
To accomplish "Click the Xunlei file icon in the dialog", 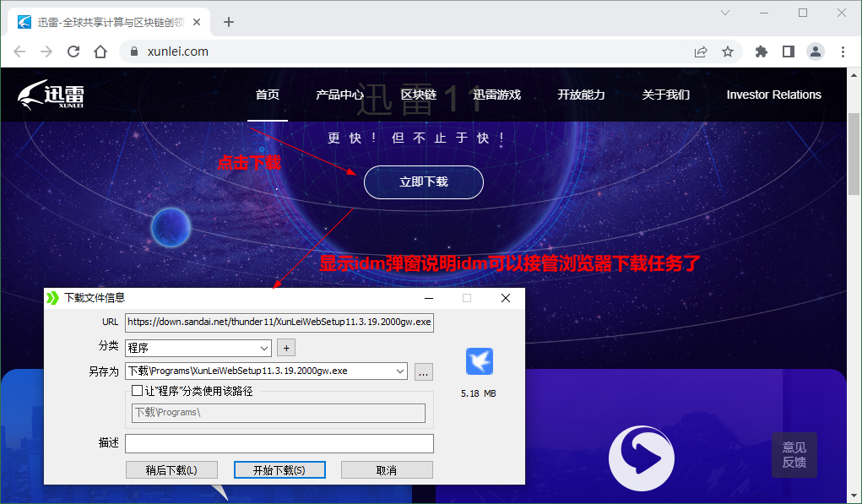I will pos(479,361).
